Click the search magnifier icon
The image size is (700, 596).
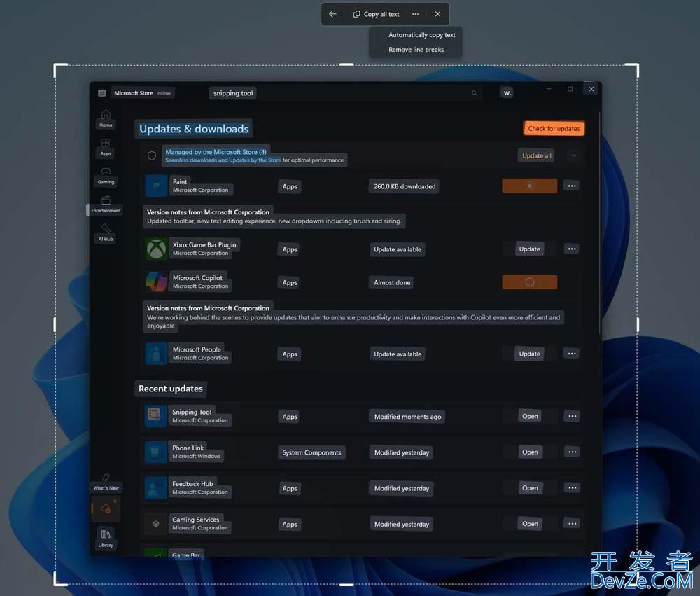pos(474,93)
